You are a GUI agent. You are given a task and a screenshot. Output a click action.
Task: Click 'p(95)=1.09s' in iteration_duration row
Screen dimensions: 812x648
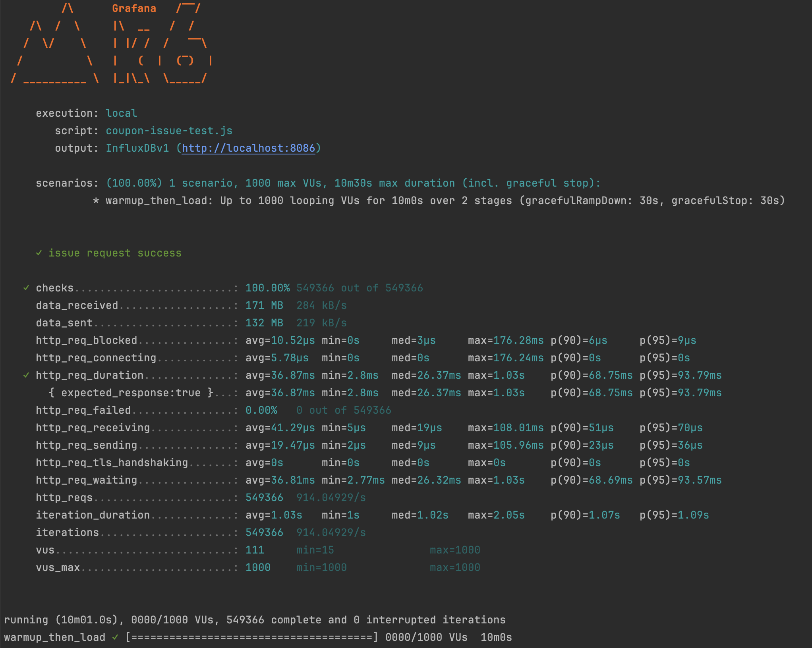tap(674, 515)
